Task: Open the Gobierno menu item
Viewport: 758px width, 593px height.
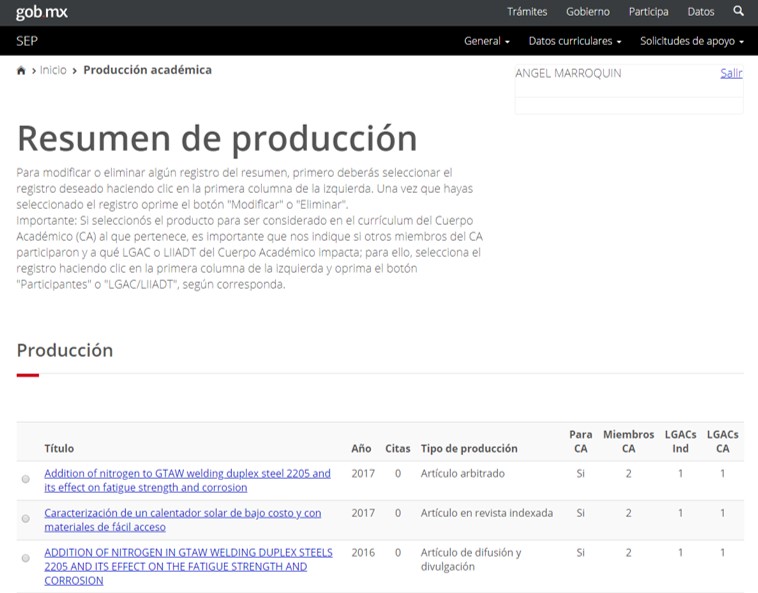Action: click(587, 12)
